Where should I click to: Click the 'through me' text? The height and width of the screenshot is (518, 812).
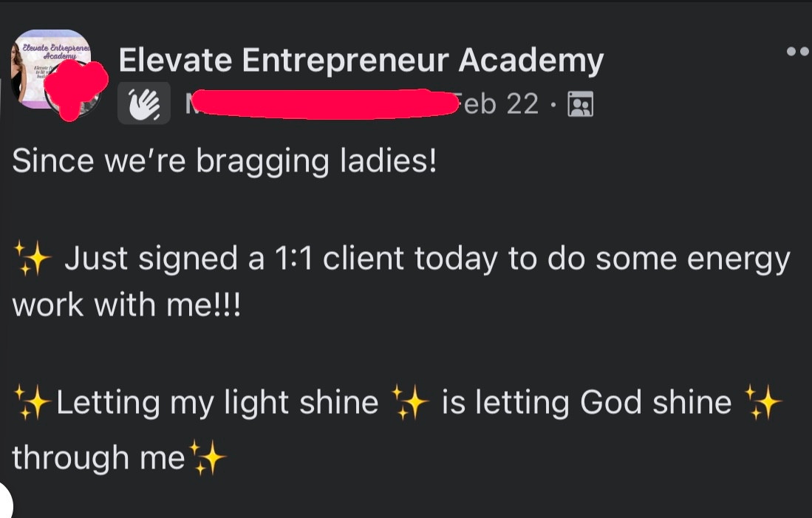tap(98, 458)
